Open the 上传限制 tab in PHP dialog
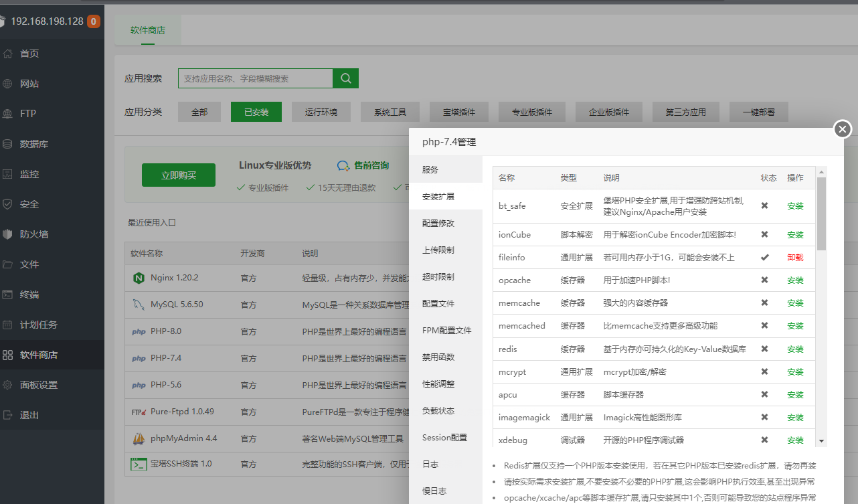Screen dimensions: 858x504 click(446, 250)
